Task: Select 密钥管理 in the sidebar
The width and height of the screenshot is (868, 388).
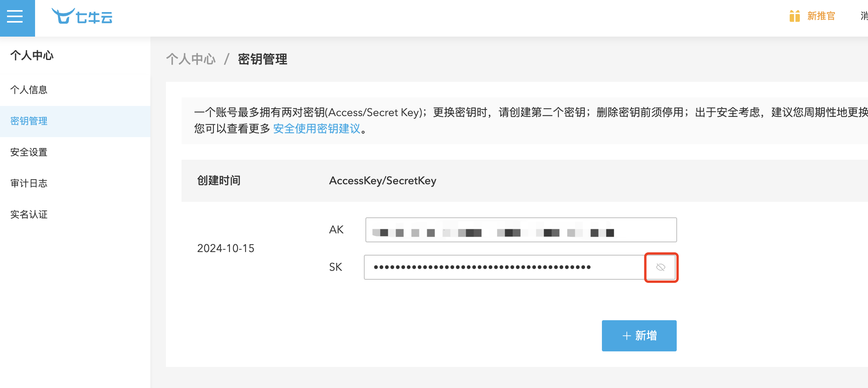Action: pos(29,121)
